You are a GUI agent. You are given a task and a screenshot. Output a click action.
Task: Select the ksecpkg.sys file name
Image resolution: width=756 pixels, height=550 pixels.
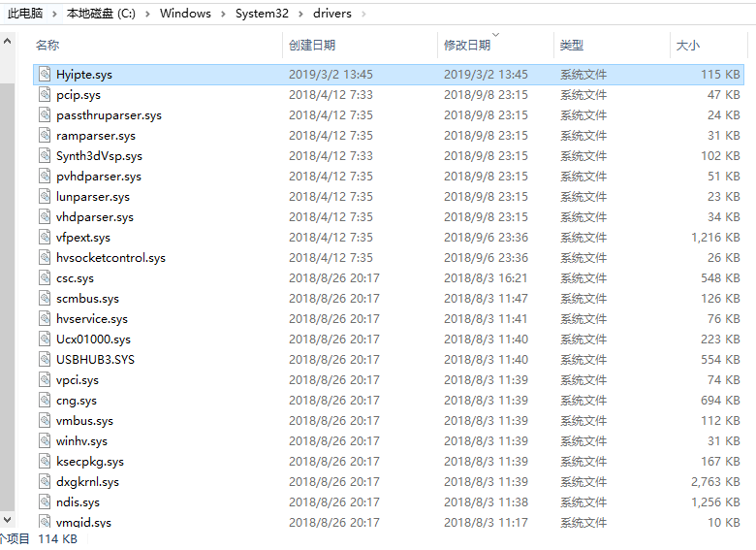point(90,461)
